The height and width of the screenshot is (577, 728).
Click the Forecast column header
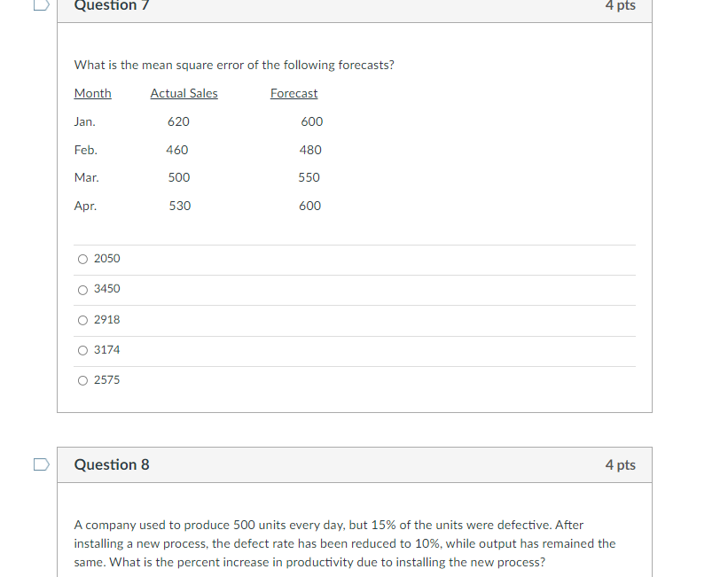[x=294, y=93]
